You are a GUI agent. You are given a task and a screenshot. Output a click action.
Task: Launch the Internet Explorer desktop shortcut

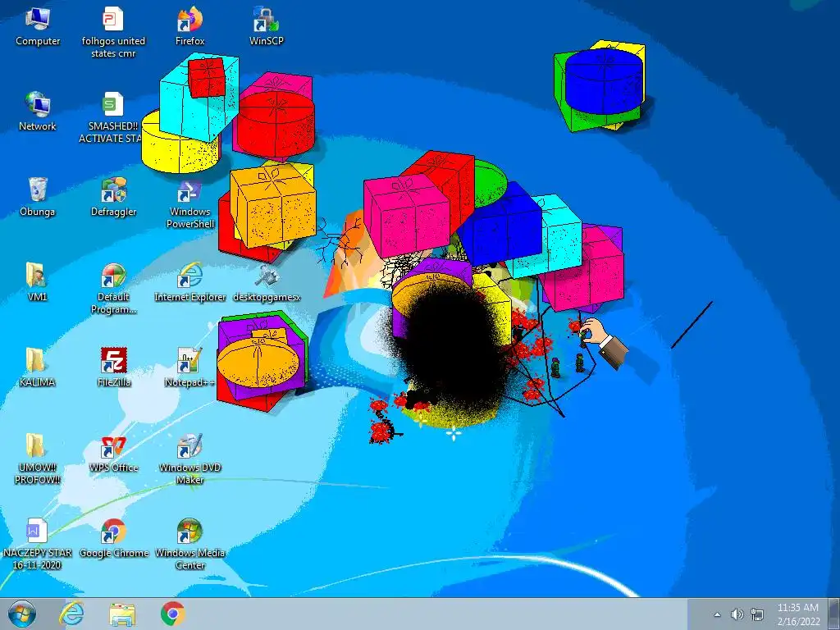(190, 282)
